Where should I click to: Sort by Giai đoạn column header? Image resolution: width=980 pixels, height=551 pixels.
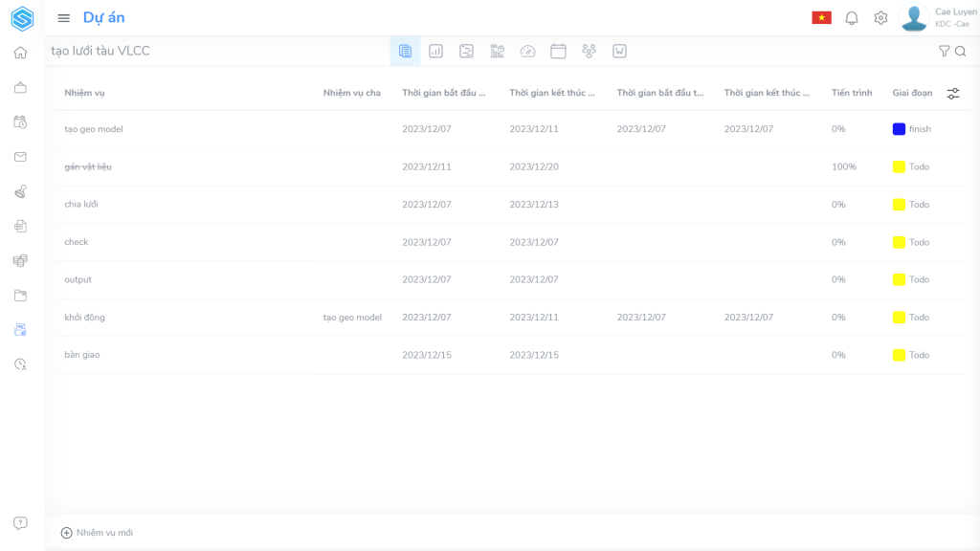tap(912, 93)
